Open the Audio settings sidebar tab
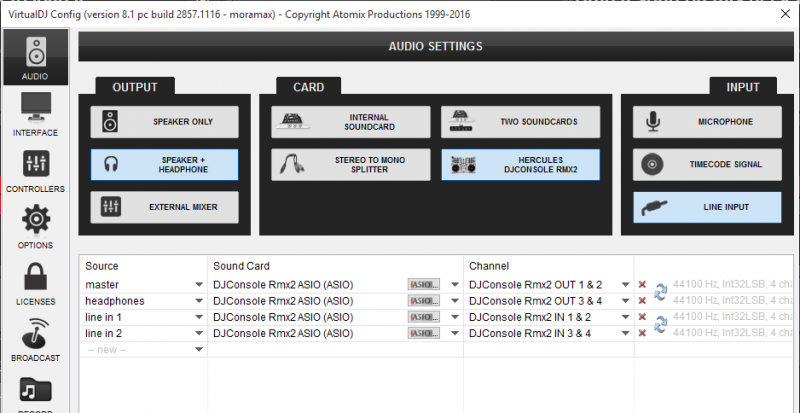 (x=36, y=57)
